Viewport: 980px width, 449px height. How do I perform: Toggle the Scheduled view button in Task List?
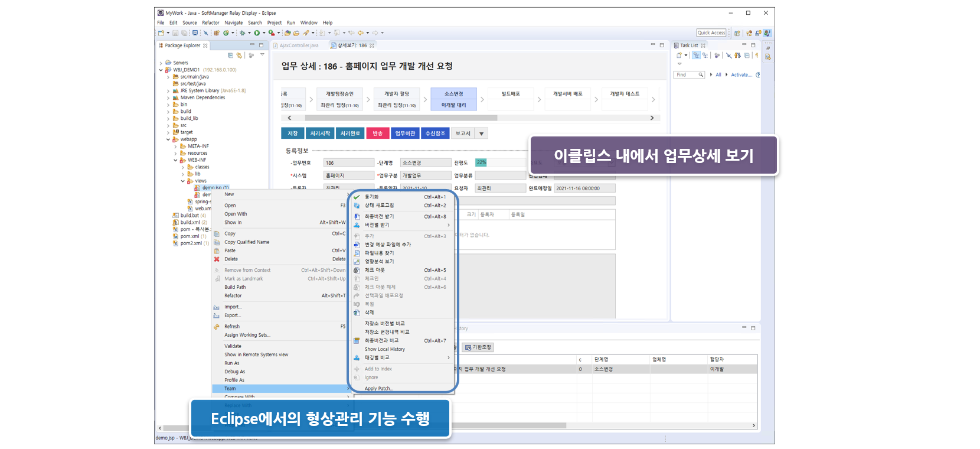pos(705,56)
